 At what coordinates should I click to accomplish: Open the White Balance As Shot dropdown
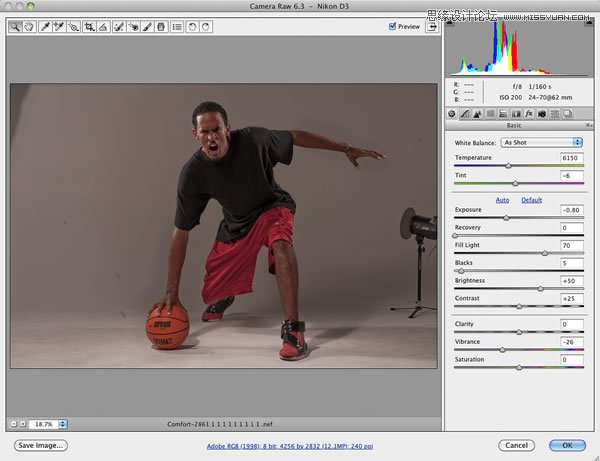541,142
